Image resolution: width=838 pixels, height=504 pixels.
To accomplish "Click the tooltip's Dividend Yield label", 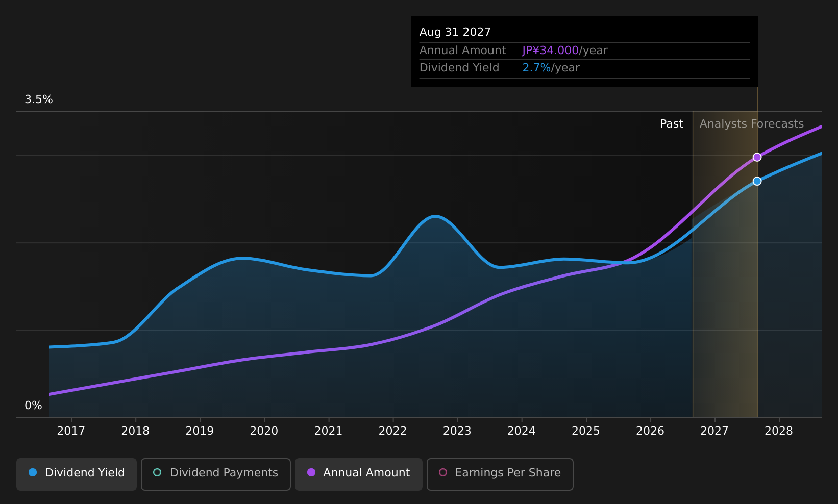I will tap(459, 68).
